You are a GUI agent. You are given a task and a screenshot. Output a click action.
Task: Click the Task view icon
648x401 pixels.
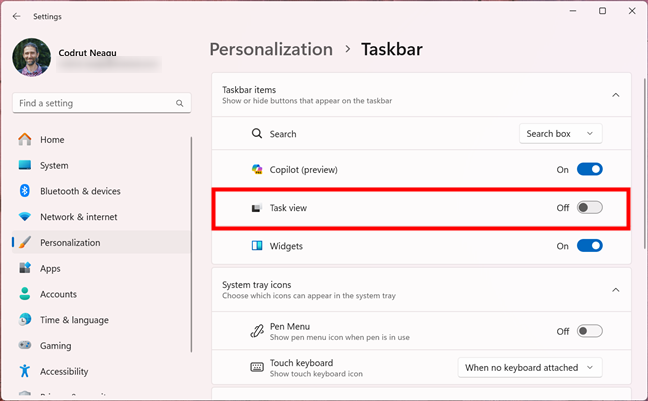click(257, 208)
